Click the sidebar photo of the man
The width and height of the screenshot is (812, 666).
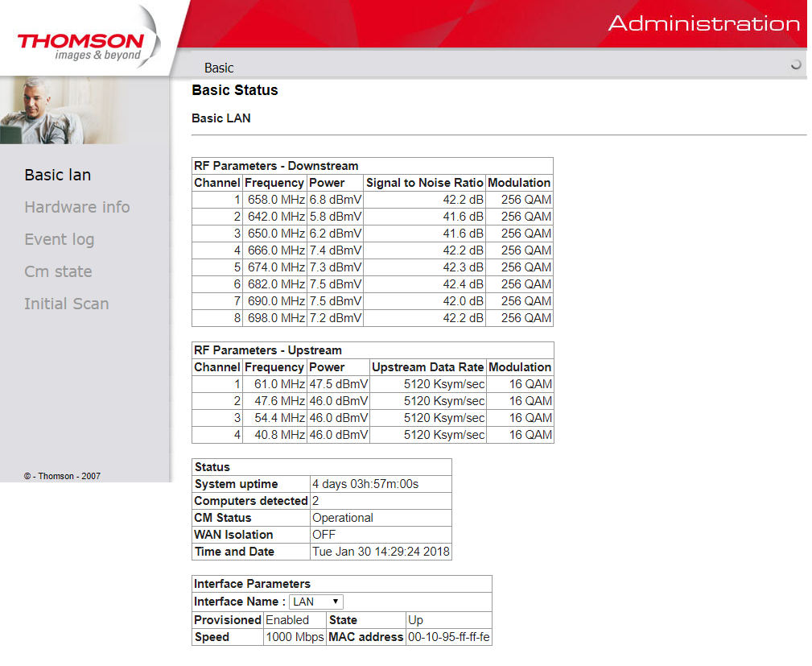pyautogui.click(x=64, y=110)
